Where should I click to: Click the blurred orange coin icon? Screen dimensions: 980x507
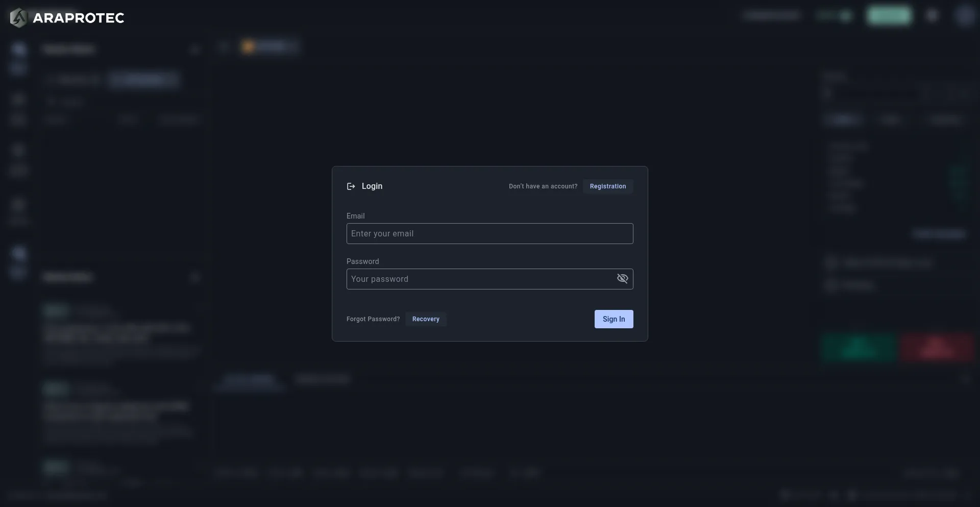(248, 47)
